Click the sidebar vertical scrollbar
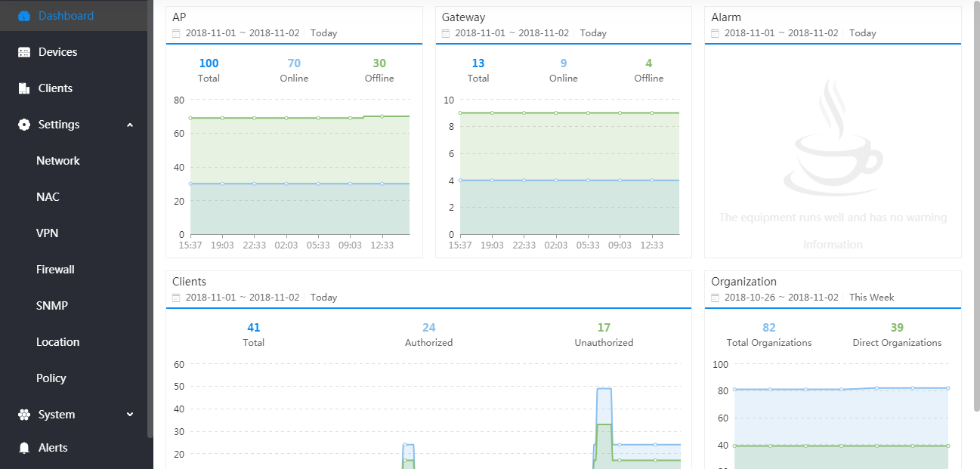 [150, 219]
